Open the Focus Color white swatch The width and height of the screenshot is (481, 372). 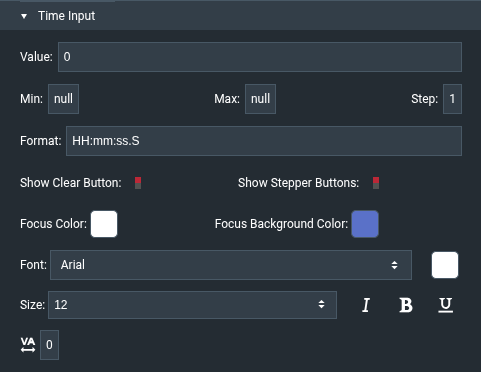104,224
